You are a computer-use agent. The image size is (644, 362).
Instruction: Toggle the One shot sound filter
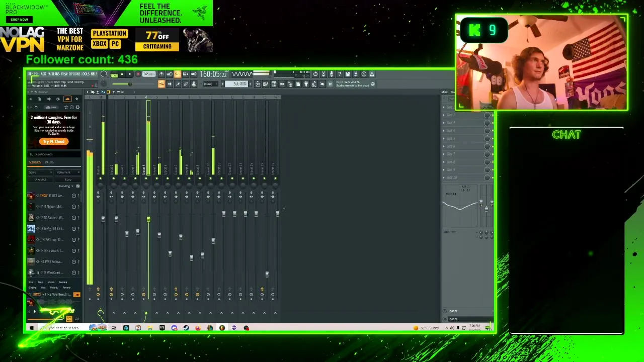pos(40,179)
